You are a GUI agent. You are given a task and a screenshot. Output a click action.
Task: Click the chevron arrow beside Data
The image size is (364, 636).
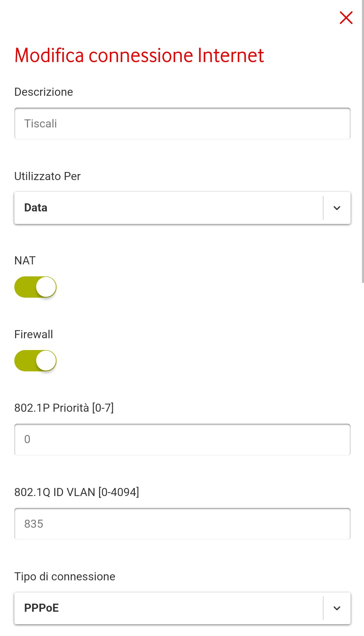pyautogui.click(x=337, y=208)
